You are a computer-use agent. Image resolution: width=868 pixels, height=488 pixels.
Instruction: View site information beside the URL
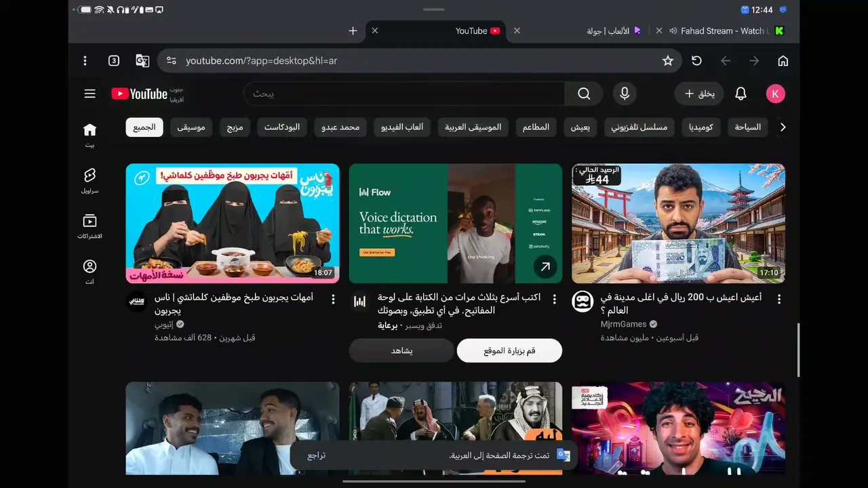pos(171,61)
